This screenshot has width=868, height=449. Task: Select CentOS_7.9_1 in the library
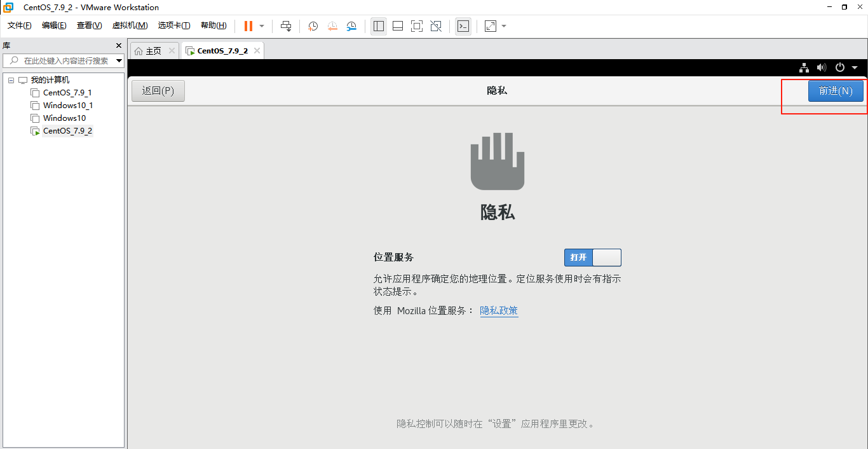67,93
